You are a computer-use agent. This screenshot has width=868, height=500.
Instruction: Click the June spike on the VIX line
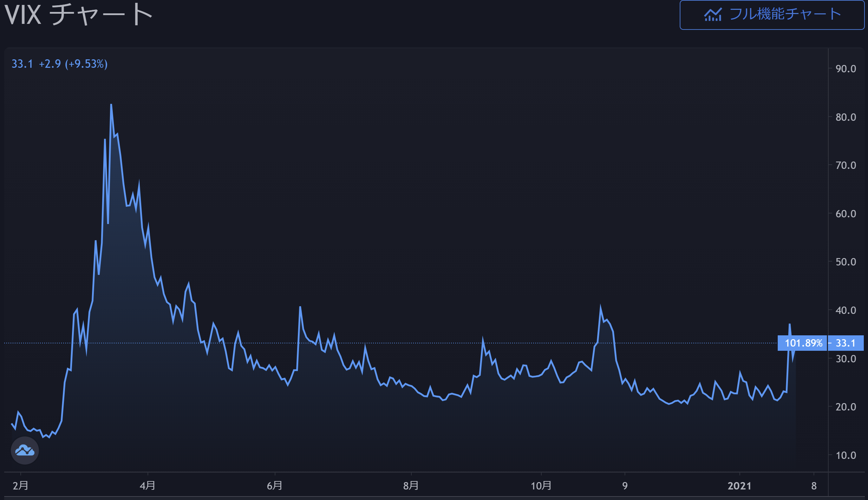[300, 307]
